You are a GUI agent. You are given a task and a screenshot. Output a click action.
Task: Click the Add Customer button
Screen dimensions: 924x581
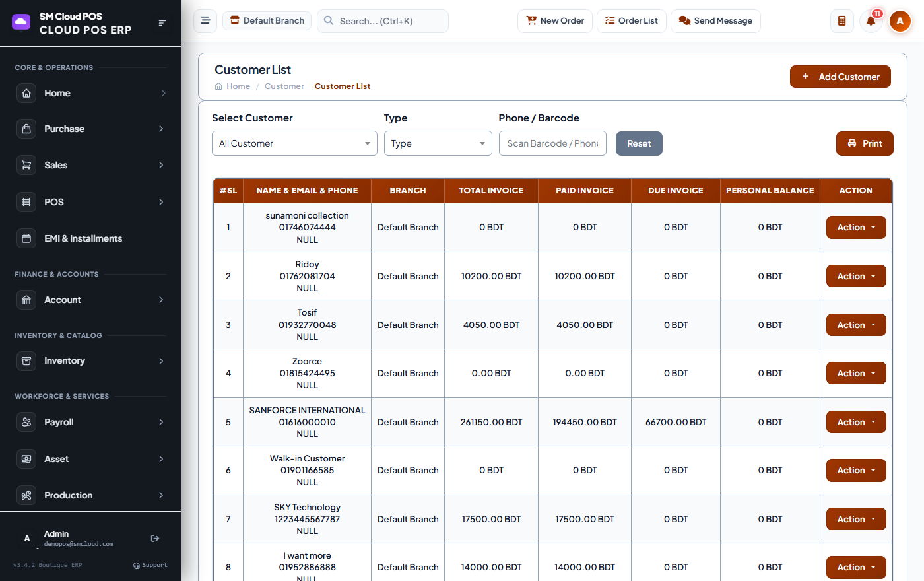point(840,77)
